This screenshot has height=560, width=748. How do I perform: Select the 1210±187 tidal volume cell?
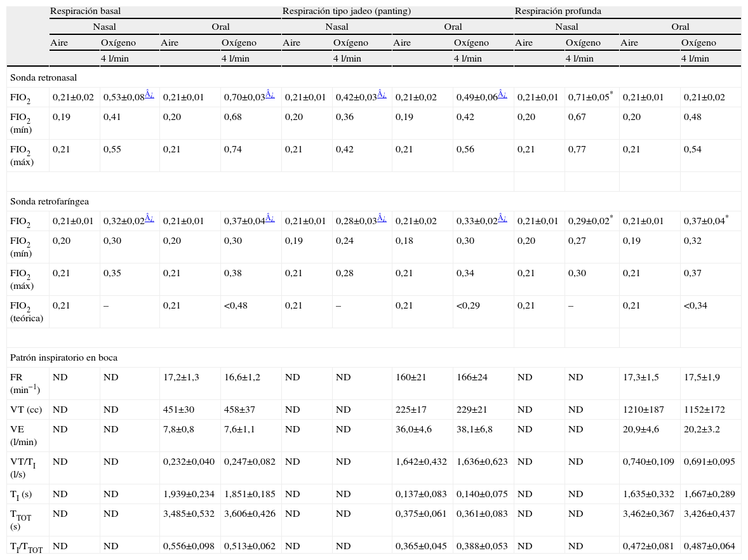[643, 410]
